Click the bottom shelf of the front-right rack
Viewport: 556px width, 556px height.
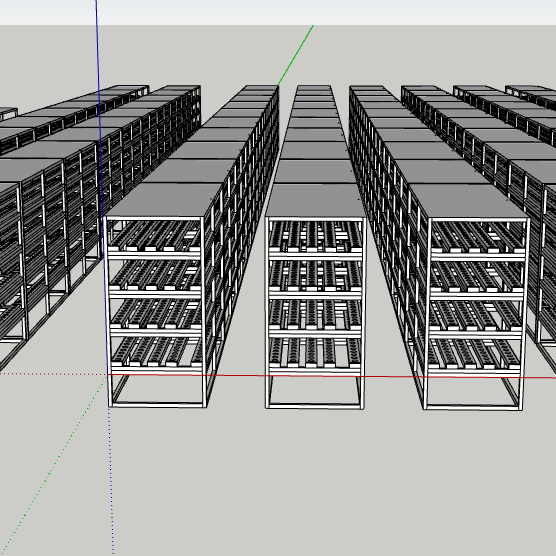point(474,357)
